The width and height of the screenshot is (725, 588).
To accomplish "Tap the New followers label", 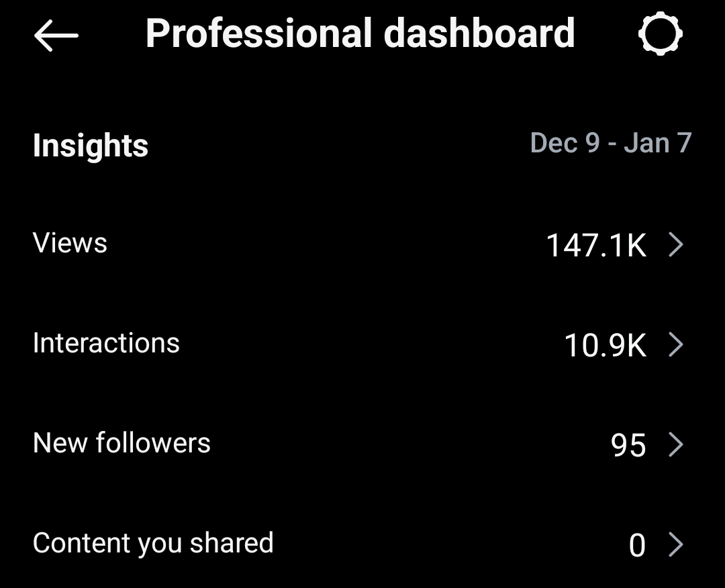I will coord(122,443).
